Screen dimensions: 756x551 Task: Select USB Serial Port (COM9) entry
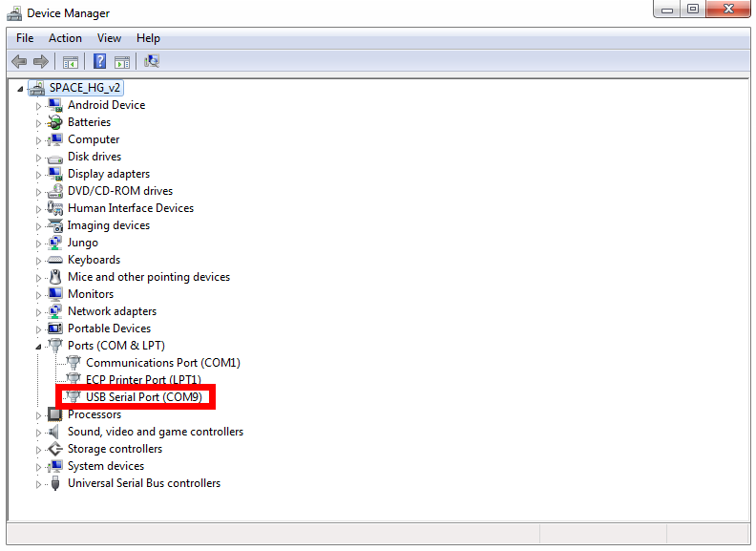pos(144,397)
